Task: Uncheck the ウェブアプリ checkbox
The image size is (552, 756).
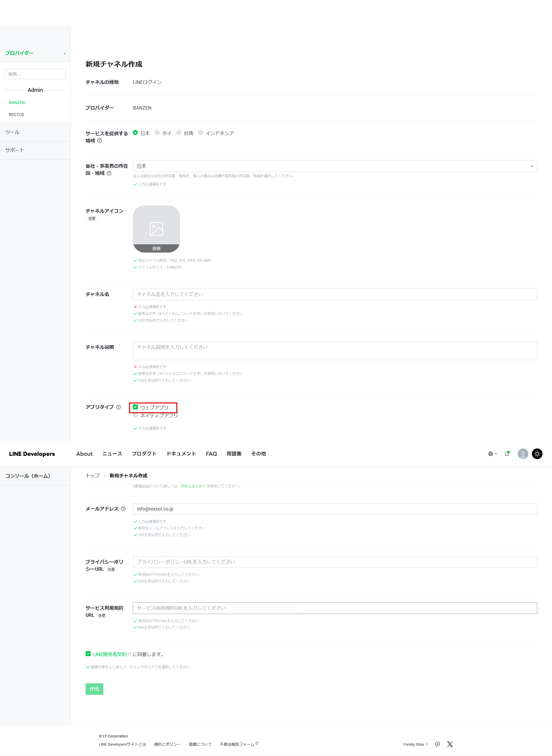Action: 135,407
